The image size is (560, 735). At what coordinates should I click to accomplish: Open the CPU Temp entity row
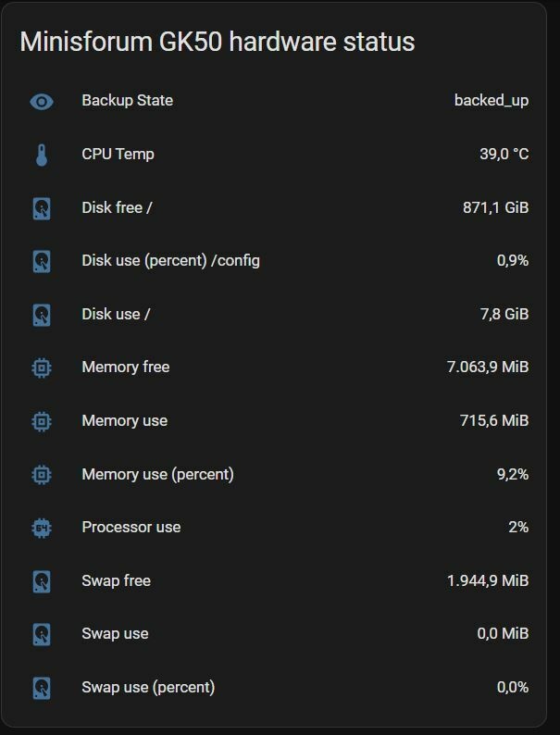280,155
